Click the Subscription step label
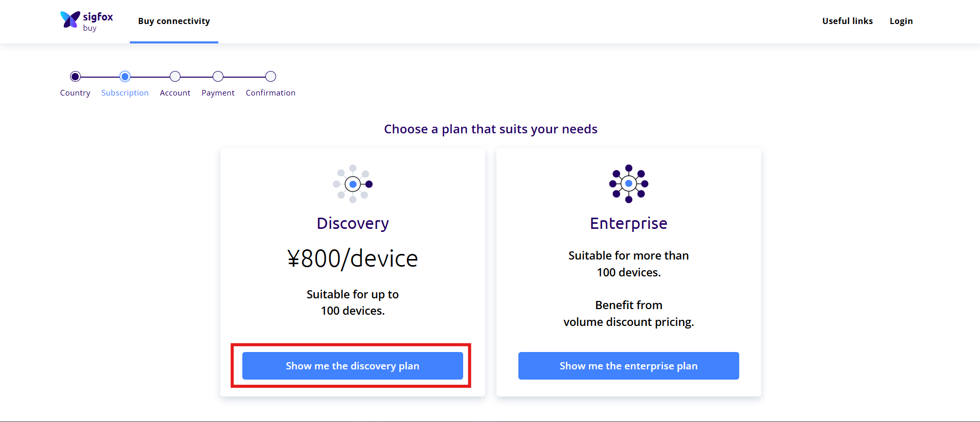Viewport: 980px width, 422px height. [x=125, y=93]
